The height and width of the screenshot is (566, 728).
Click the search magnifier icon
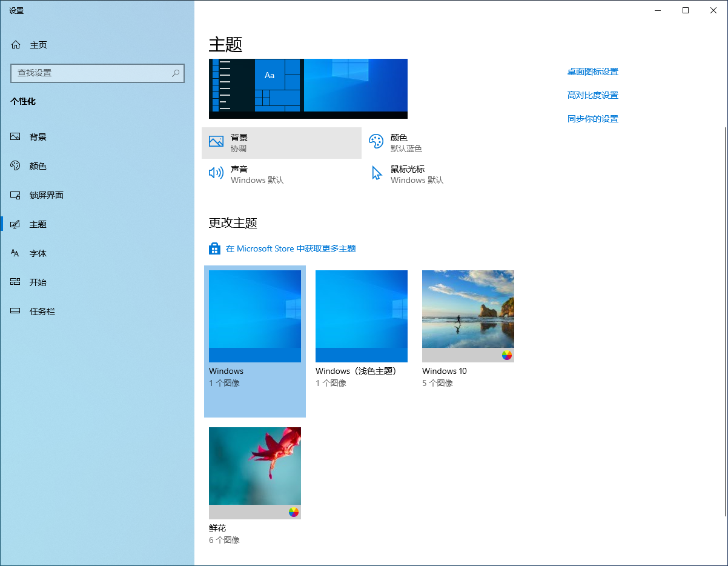(x=176, y=73)
